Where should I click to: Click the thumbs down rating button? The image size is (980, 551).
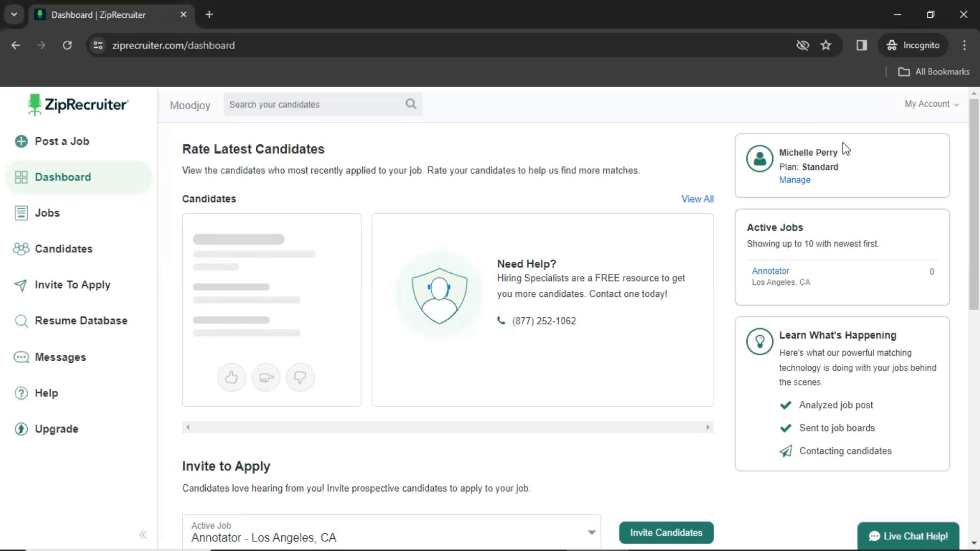click(300, 377)
